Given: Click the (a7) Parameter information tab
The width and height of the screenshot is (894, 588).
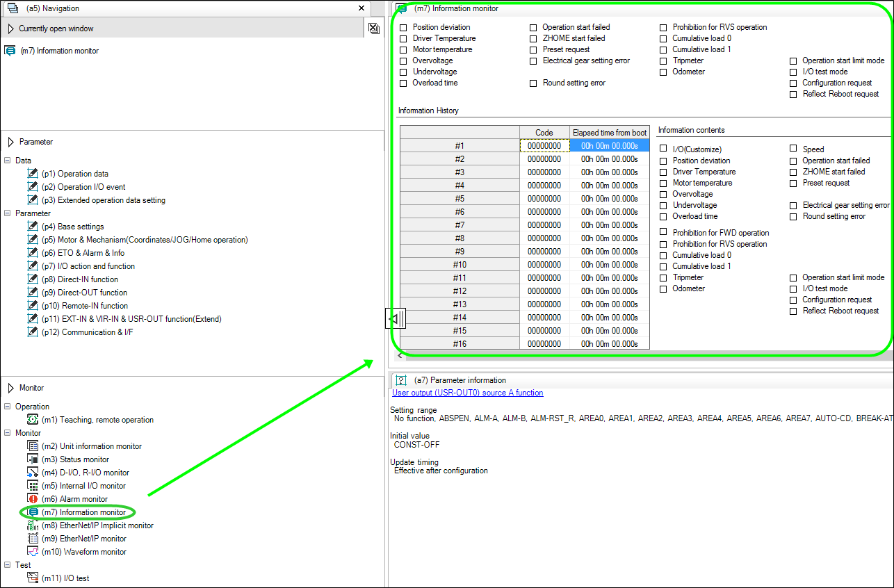Looking at the screenshot, I should pos(460,380).
